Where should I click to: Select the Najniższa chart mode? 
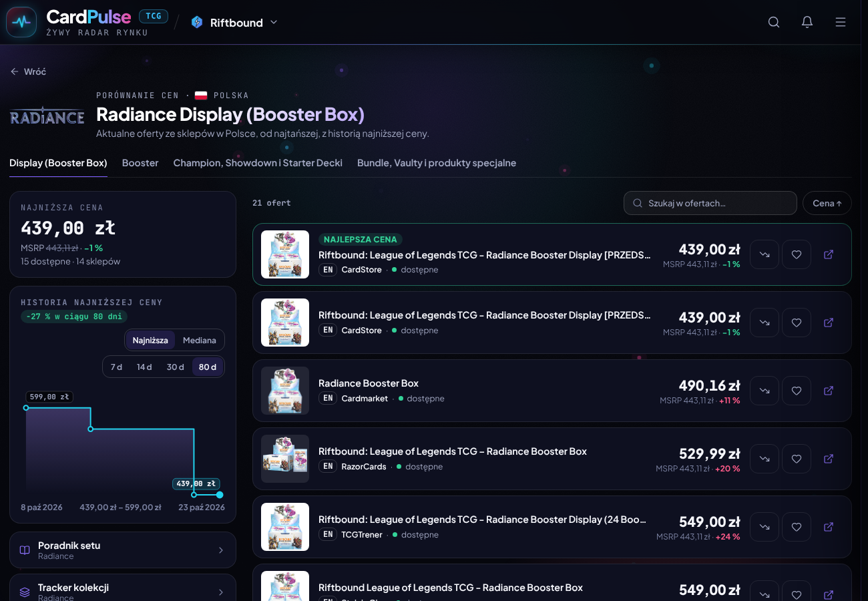click(150, 340)
